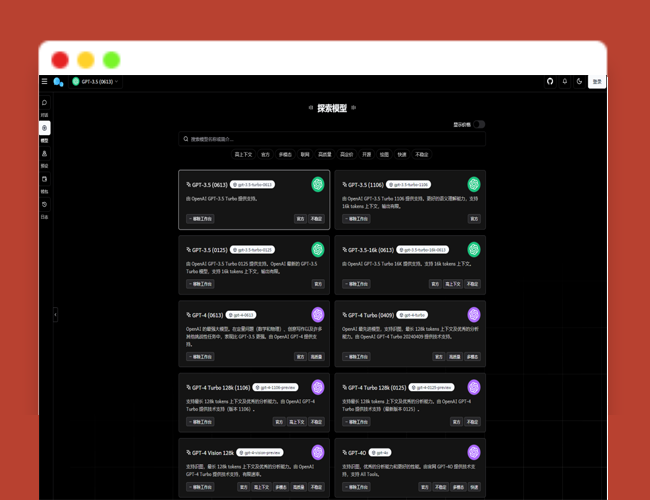Image resolution: width=650 pixels, height=500 pixels.
Task: Select the 联网 filter tag
Action: click(x=305, y=155)
